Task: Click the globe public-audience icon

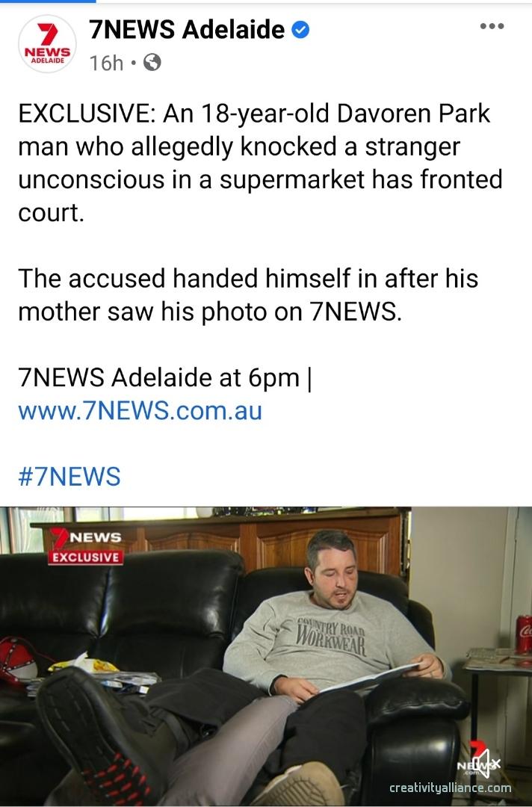Action: coord(152,63)
